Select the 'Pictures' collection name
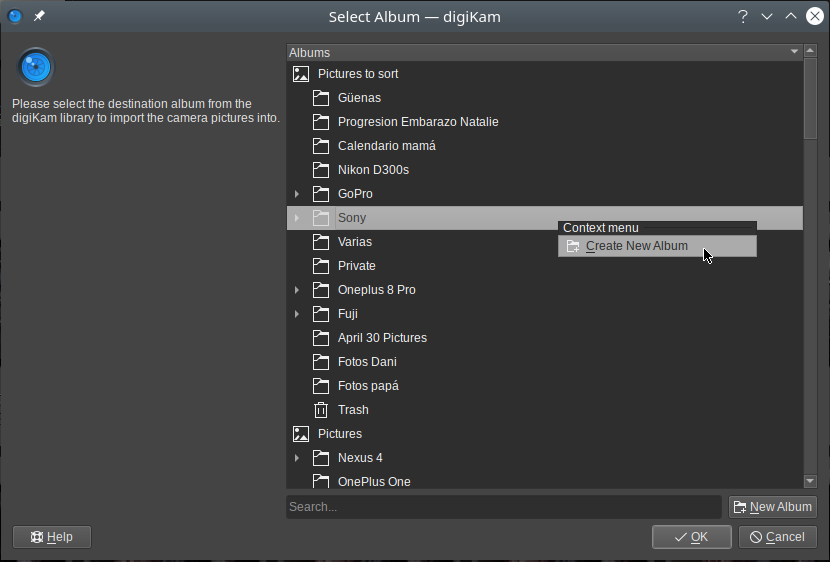This screenshot has width=830, height=562. (x=340, y=434)
